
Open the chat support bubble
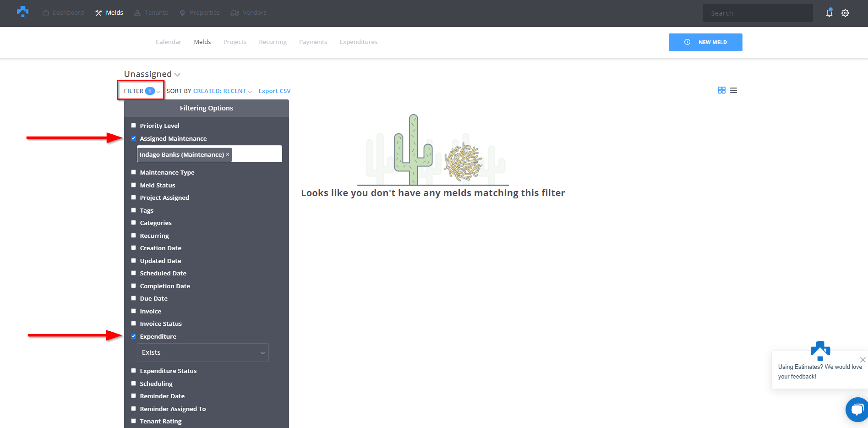(x=857, y=409)
